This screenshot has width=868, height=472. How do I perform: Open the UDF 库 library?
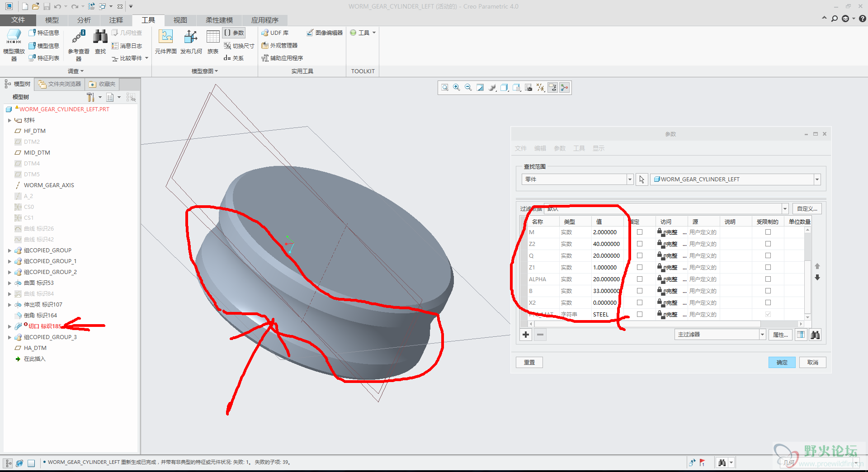click(x=275, y=33)
